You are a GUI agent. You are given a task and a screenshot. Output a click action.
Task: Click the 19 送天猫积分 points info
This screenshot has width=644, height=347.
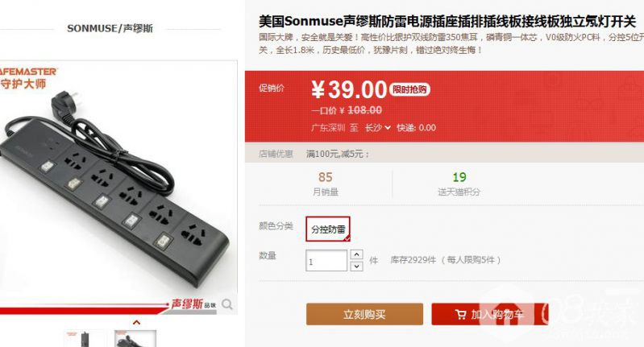pyautogui.click(x=459, y=184)
